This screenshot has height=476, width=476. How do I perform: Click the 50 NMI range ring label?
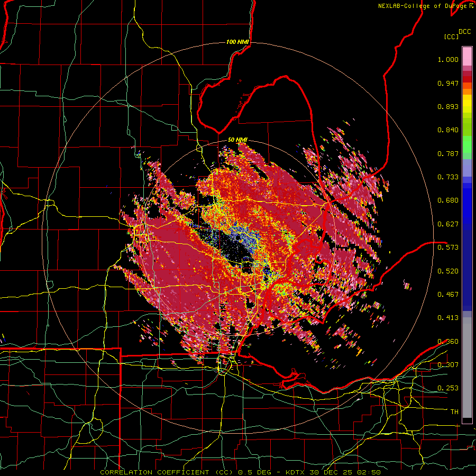(x=237, y=140)
